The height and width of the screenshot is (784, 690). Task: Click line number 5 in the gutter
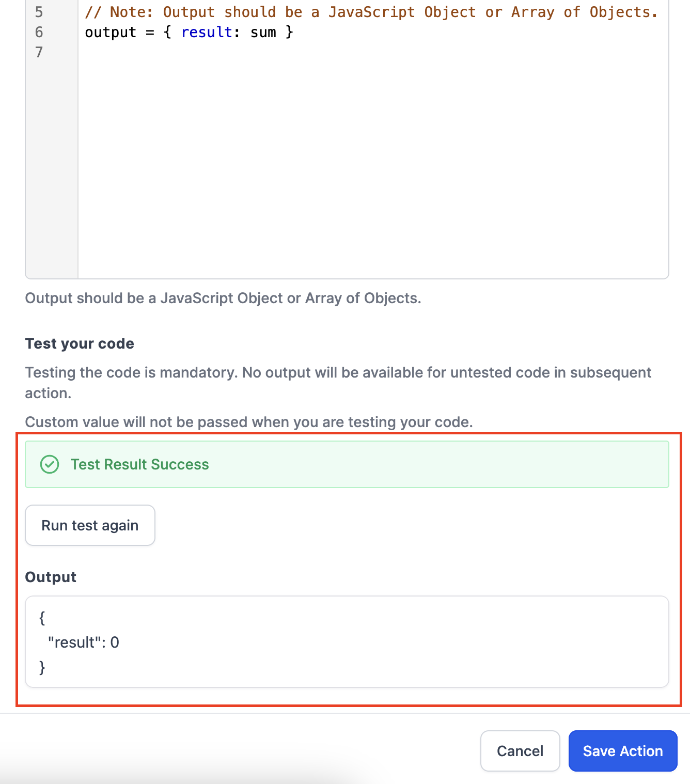point(39,12)
